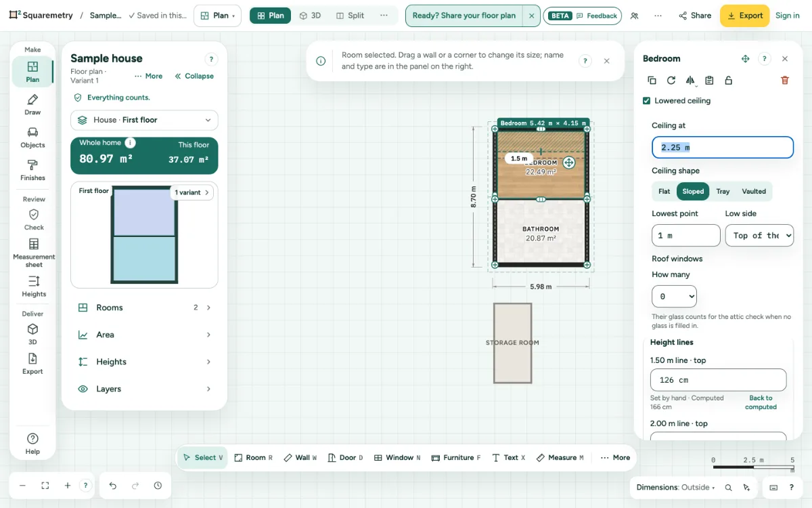Open the House · First floor selector

pos(144,120)
